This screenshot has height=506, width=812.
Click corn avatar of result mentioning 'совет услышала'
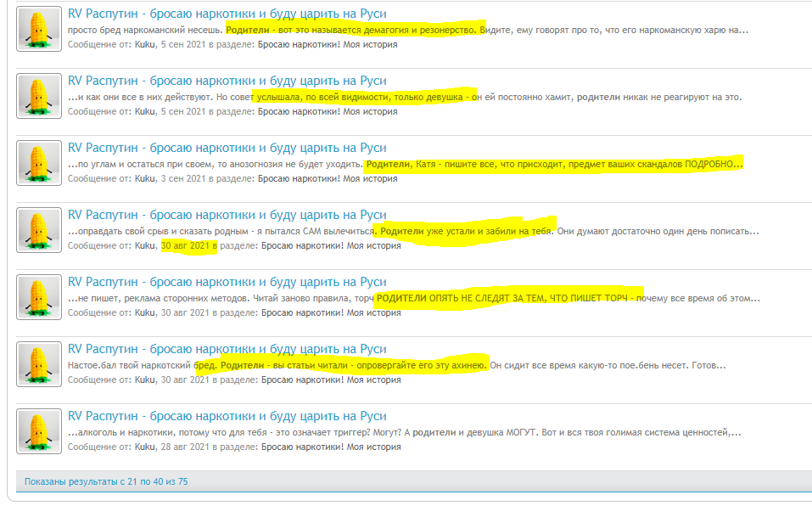(39, 95)
